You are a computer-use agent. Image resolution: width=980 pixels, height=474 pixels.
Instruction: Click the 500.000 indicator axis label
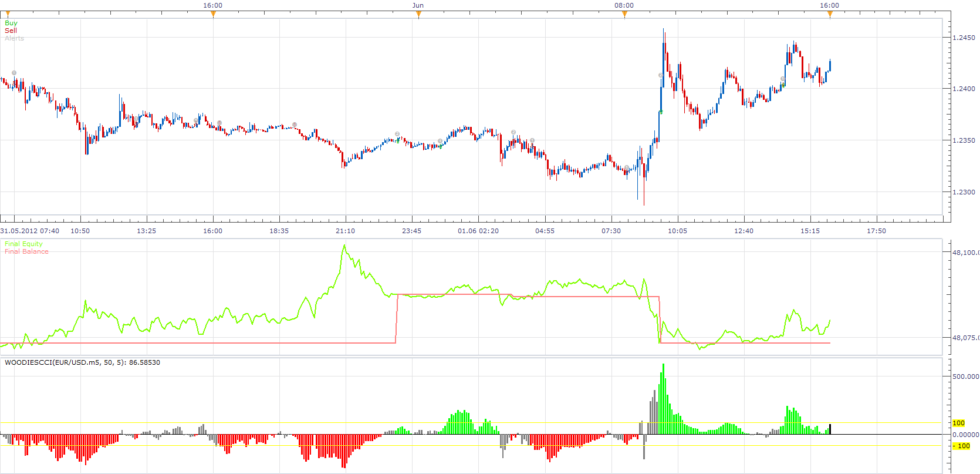point(966,376)
